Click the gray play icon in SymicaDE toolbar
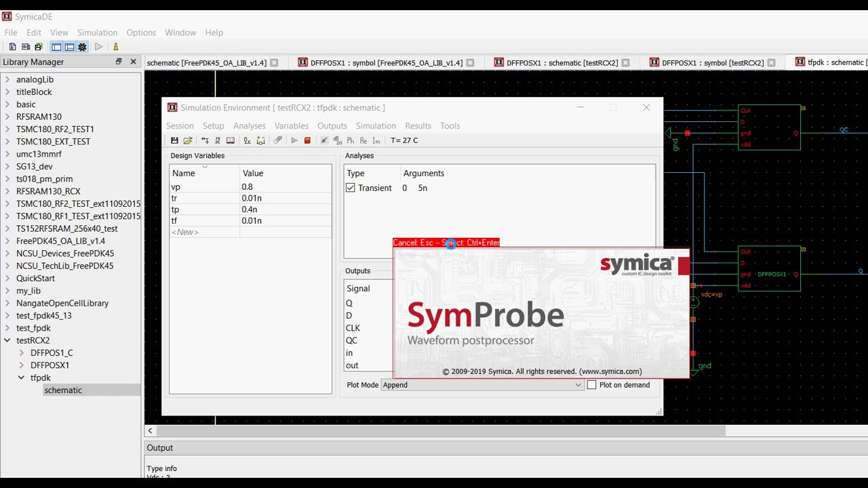Image resolution: width=868 pixels, height=488 pixels. [x=99, y=47]
